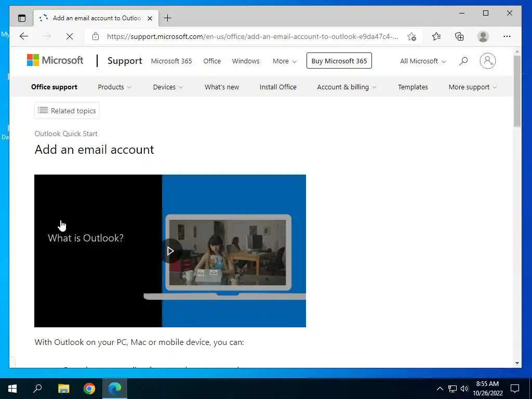The width and height of the screenshot is (532, 399).
Task: Click the 'With Outlook on your PC' sentence
Action: tap(139, 342)
